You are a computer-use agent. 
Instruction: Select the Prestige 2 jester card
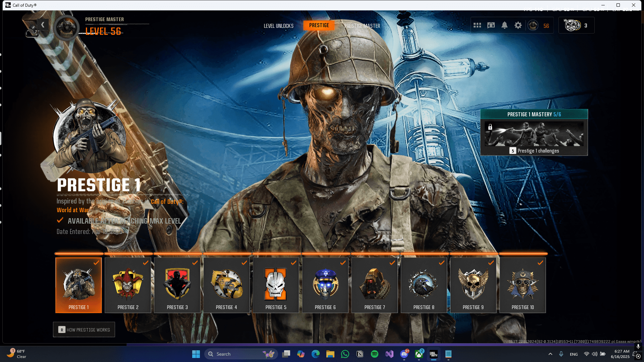[128, 285]
